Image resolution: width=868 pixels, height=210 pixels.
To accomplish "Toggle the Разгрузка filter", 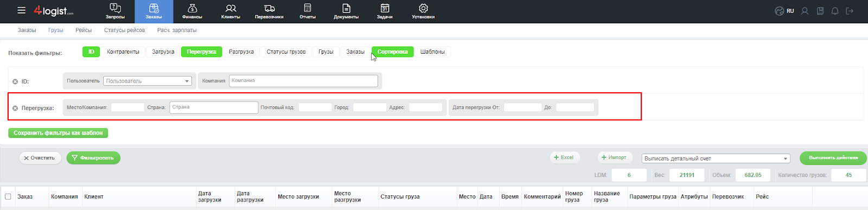I will coord(241,52).
